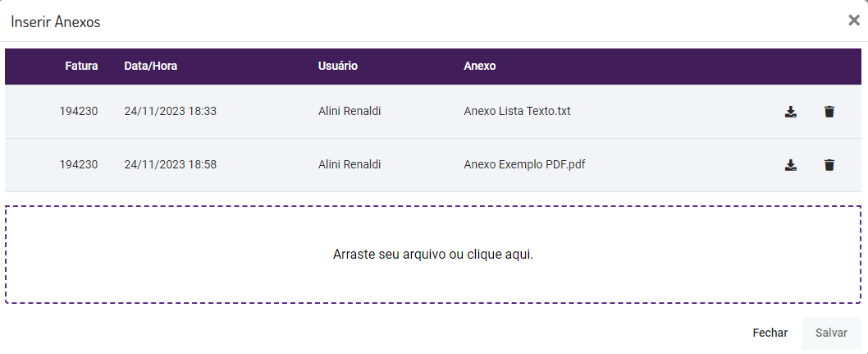Select the Anexo Lista Texto.txt file name
Viewport: 868px width, 354px height.
tap(516, 111)
